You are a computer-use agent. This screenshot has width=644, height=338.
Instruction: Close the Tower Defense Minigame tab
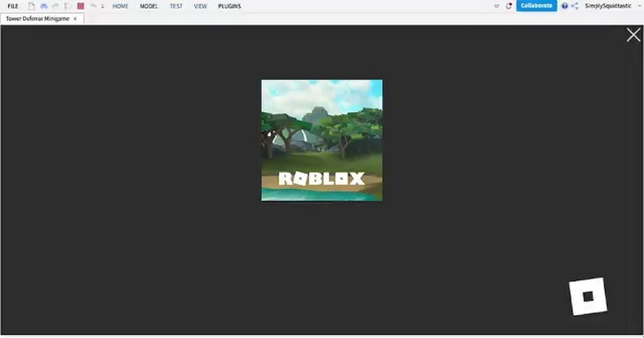[75, 18]
